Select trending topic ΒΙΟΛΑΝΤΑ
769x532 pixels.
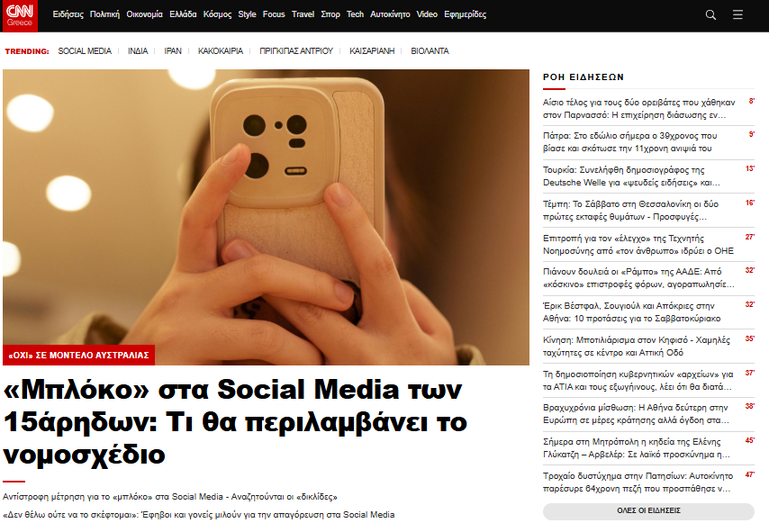click(430, 51)
